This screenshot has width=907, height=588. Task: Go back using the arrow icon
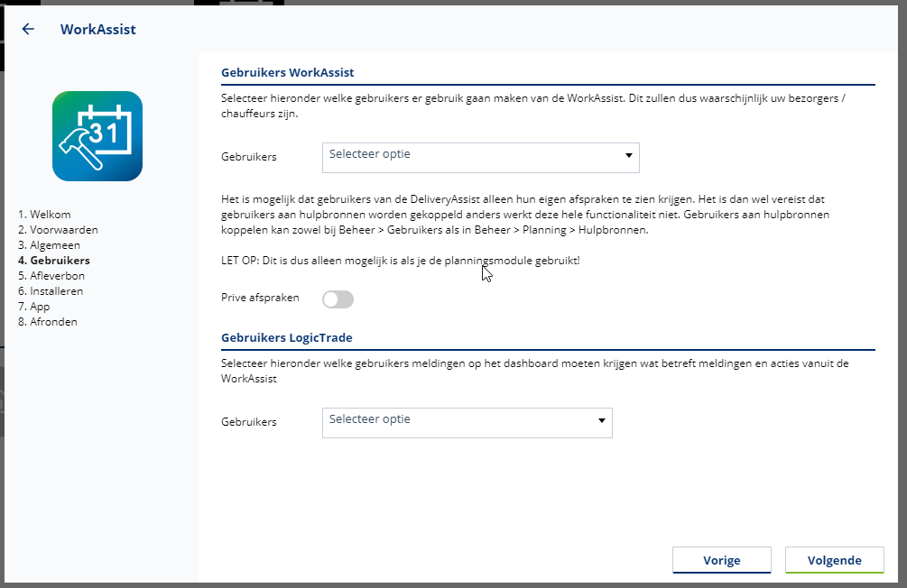(x=28, y=29)
